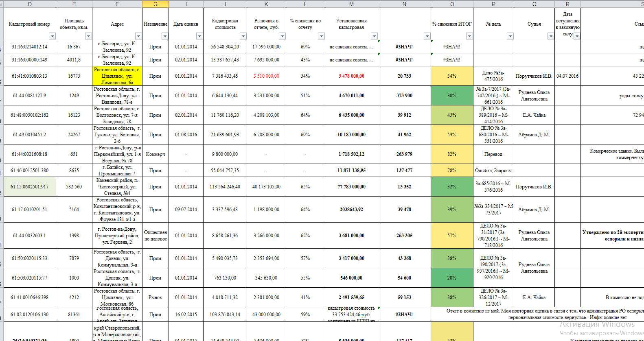Select cell with cadastral number 61:15:0602501:917
The image size is (644, 341).
pos(30,187)
